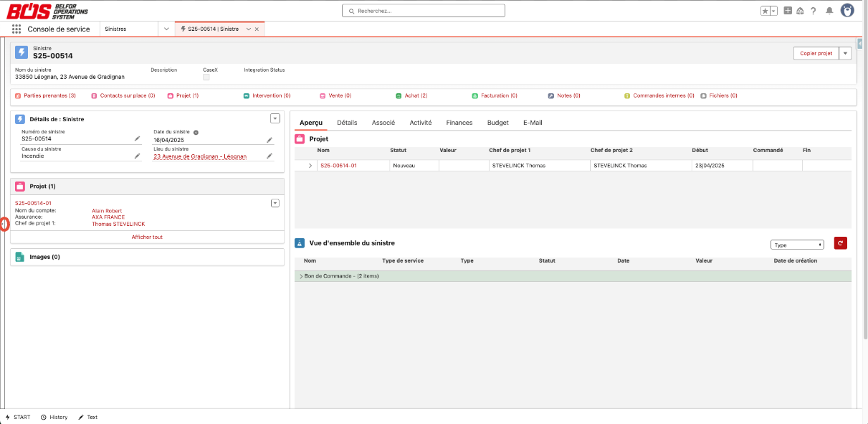Click the Projet (1) panel pink icon
Viewport: 868px width, 424px height.
[x=20, y=186]
